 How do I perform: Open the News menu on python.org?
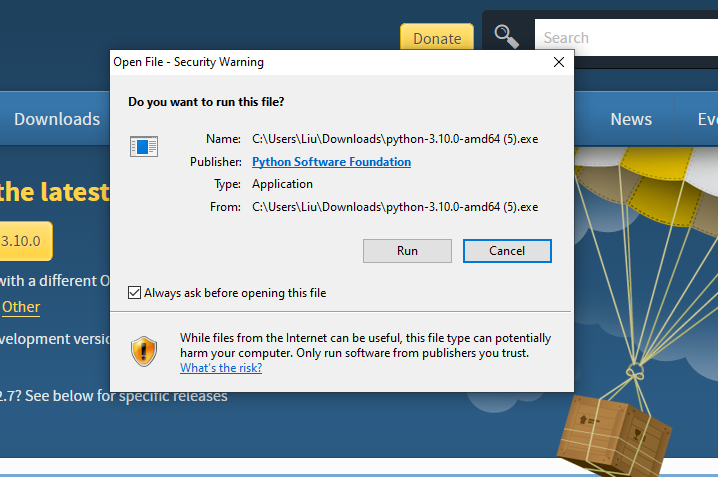[x=631, y=119]
